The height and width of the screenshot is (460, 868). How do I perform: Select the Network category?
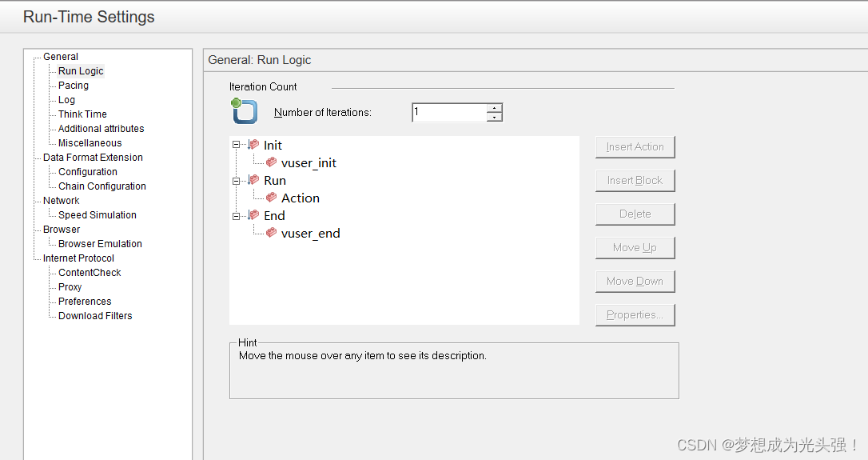coord(62,201)
